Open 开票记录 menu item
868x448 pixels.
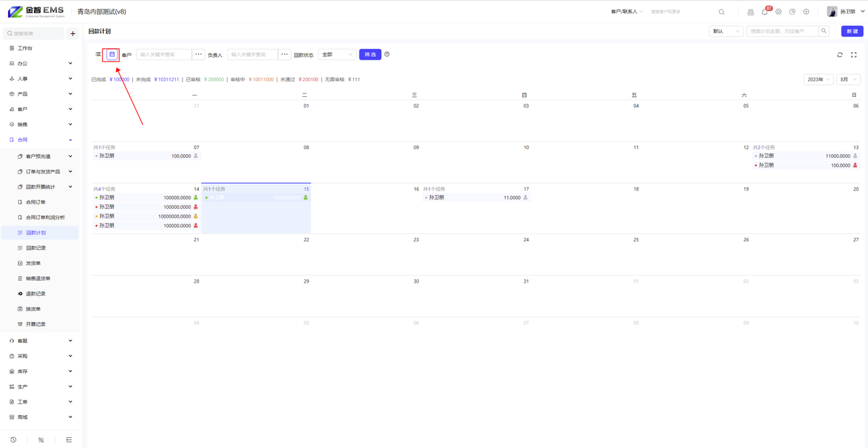tap(41, 324)
